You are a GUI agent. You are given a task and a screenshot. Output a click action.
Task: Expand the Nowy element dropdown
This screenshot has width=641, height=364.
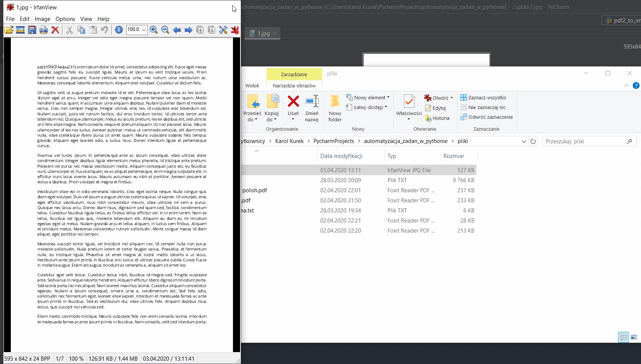pyautogui.click(x=388, y=97)
